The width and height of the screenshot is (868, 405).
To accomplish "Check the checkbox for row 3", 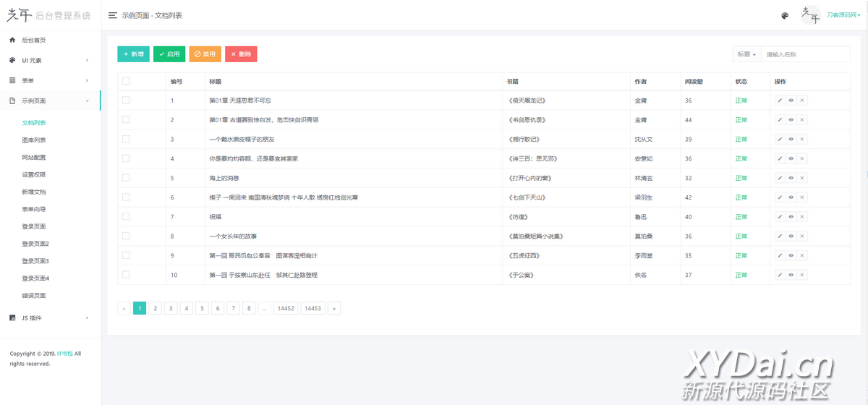I will coord(126,139).
